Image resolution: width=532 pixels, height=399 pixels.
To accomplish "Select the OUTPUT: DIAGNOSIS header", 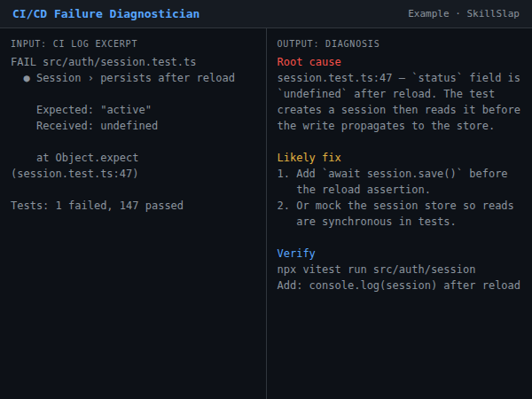I will pyautogui.click(x=328, y=43).
